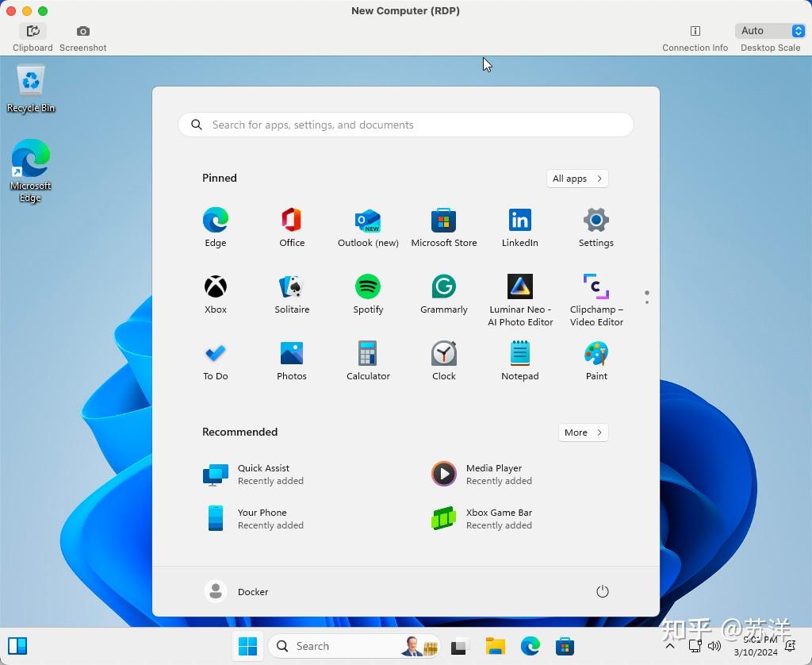Viewport: 812px width, 665px height.
Task: Open Outlook (new) pinned app
Action: pyautogui.click(x=368, y=228)
